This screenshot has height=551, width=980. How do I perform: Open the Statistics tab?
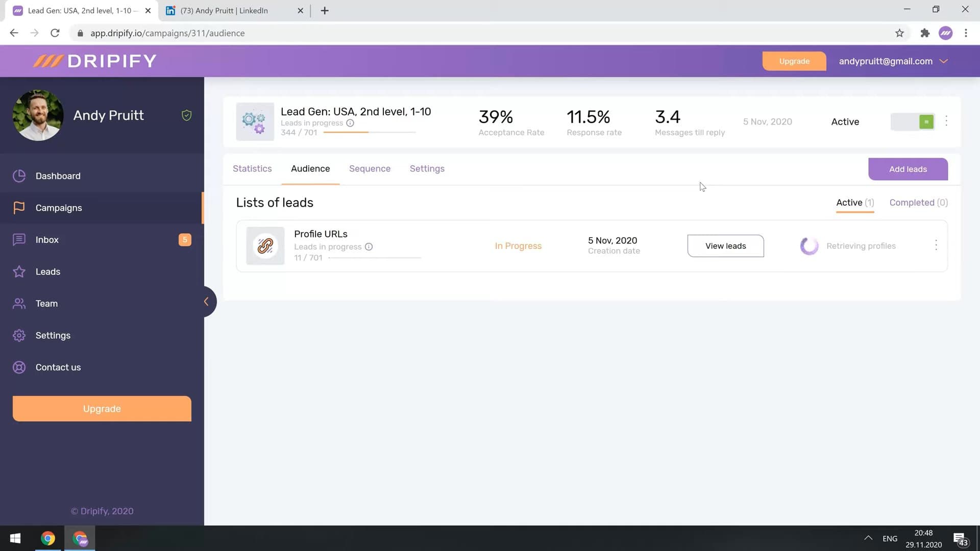tap(252, 168)
